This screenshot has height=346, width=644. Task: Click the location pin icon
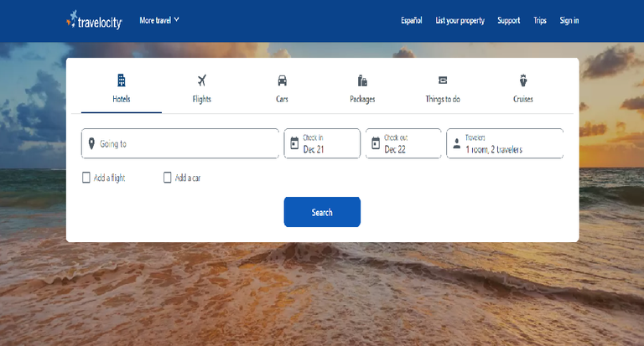click(x=91, y=143)
